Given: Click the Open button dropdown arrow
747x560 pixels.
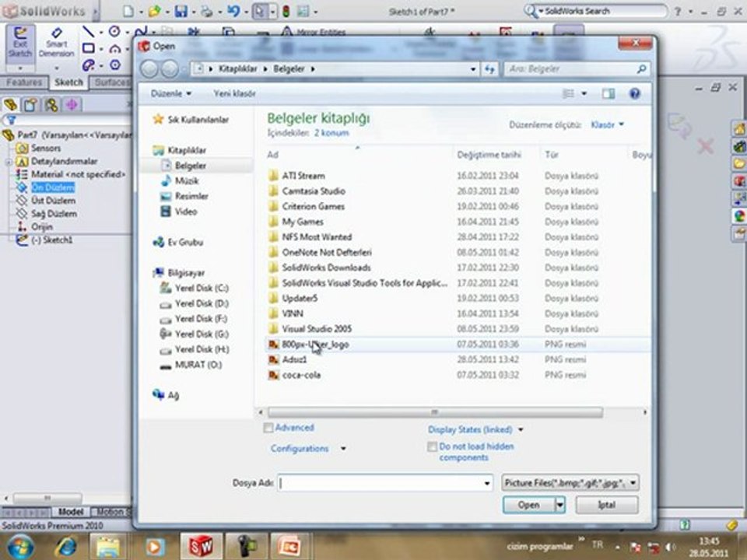Looking at the screenshot, I should [560, 505].
